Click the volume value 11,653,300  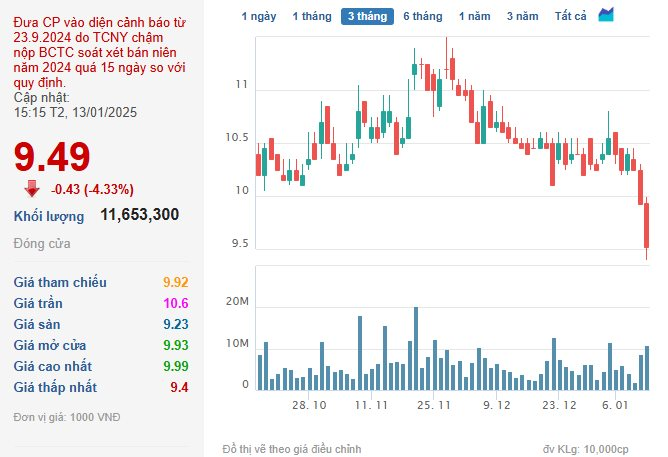(140, 214)
